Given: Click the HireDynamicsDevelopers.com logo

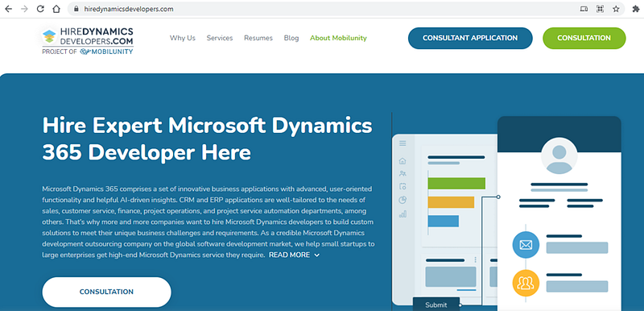Looking at the screenshot, I should click(x=88, y=36).
